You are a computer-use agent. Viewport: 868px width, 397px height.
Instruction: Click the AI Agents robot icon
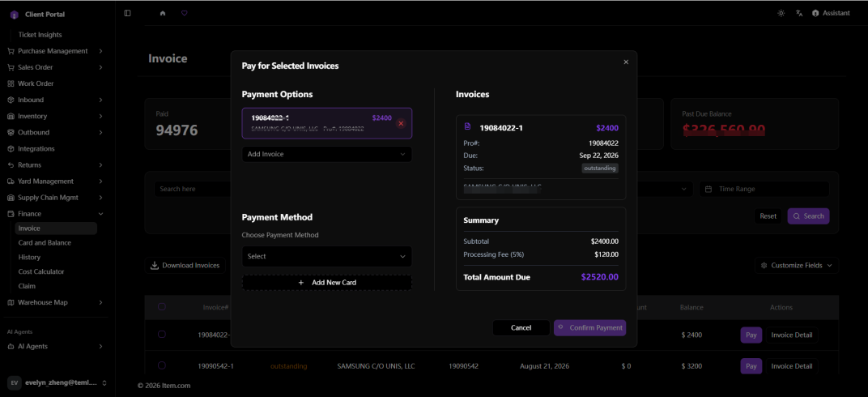[x=11, y=346]
